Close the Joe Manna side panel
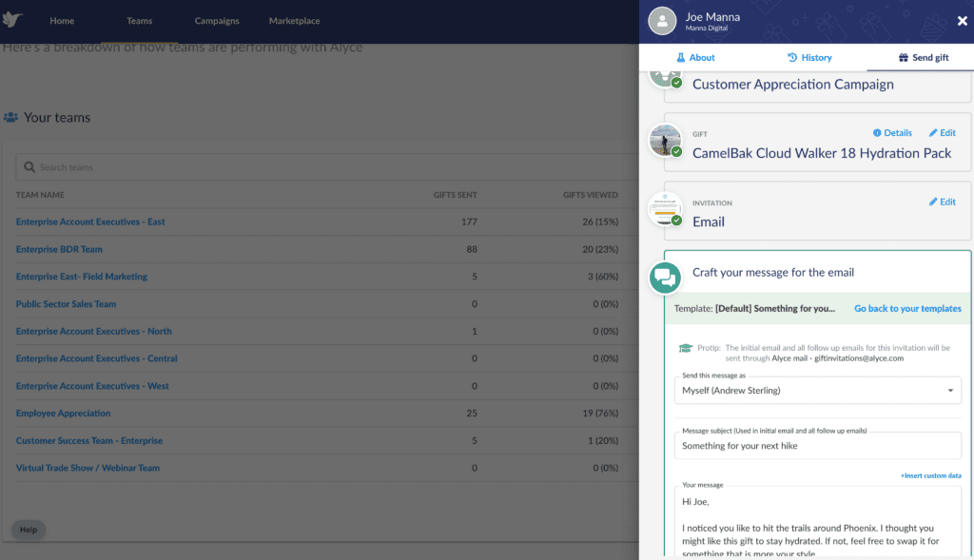Viewport: 974px width, 560px height. [x=962, y=21]
